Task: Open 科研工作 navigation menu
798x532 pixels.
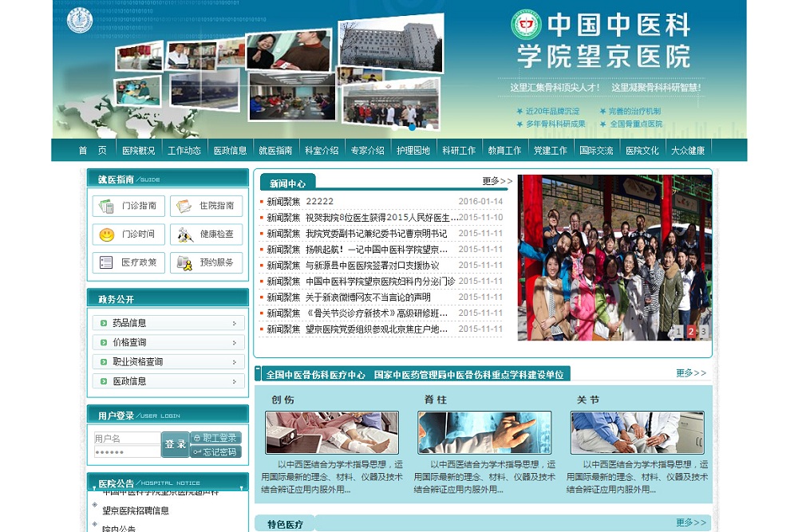Action: pos(459,151)
